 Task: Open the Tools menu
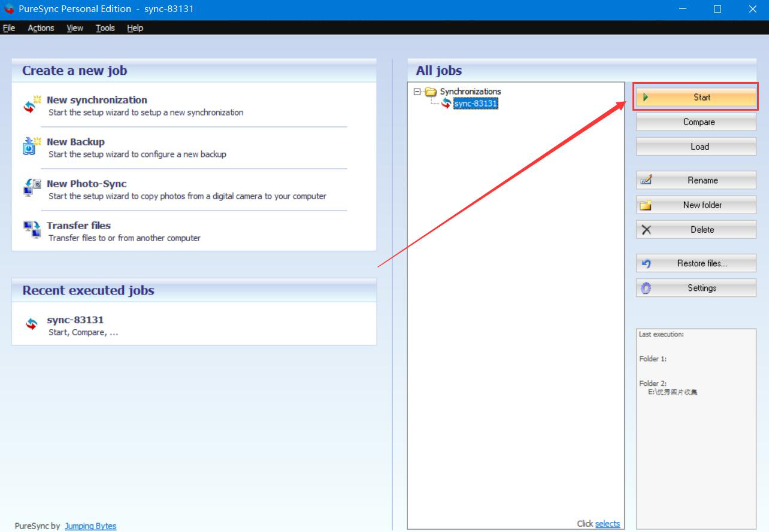pos(105,28)
